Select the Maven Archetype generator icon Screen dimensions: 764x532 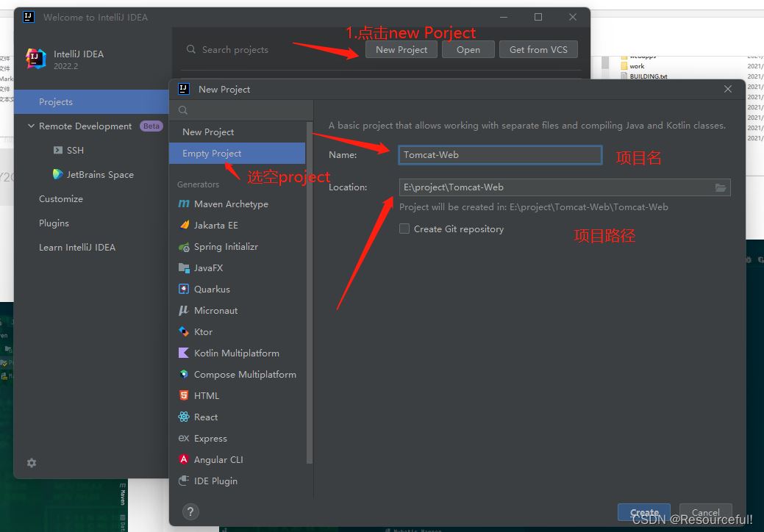[184, 204]
